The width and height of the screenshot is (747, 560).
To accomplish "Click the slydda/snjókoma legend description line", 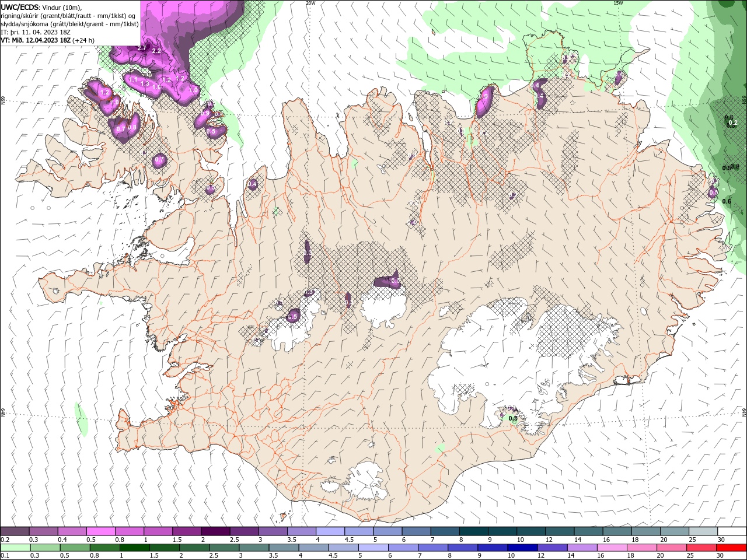I will point(69,24).
